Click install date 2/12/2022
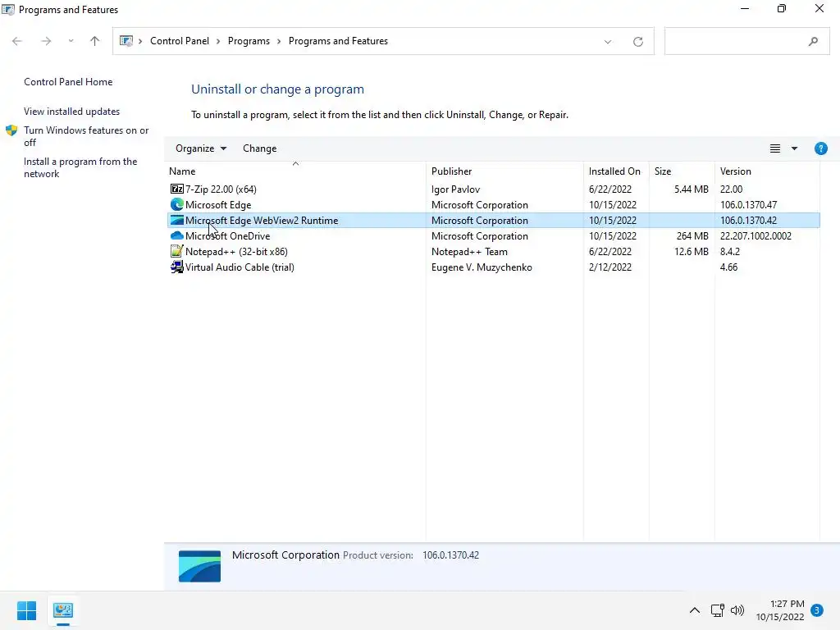Viewport: 840px width, 630px height. click(610, 267)
